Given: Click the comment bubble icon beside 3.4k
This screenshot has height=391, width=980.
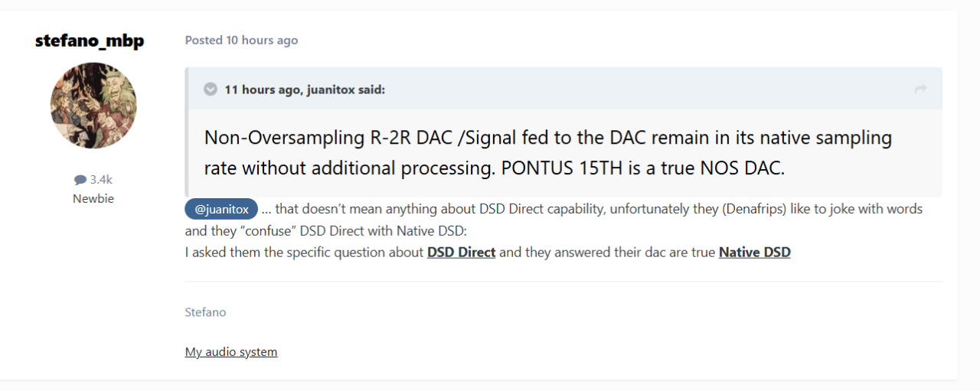Looking at the screenshot, I should tap(80, 180).
